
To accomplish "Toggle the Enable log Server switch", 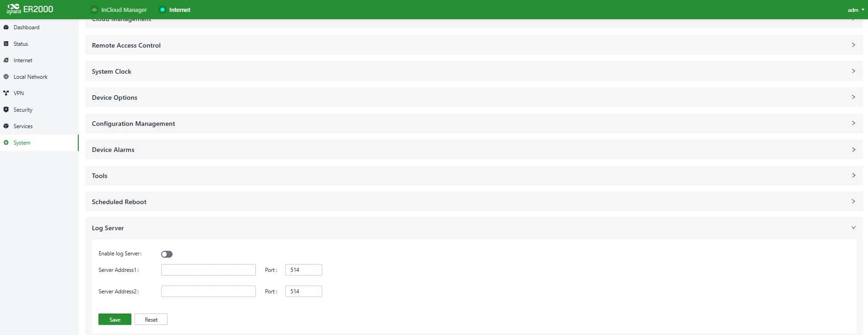I will (x=167, y=254).
